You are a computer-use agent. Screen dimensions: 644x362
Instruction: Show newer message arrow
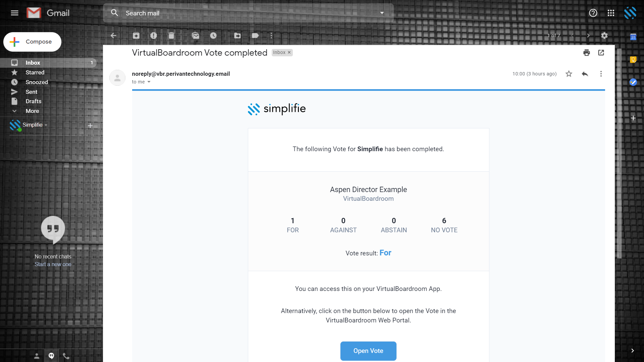coord(572,36)
